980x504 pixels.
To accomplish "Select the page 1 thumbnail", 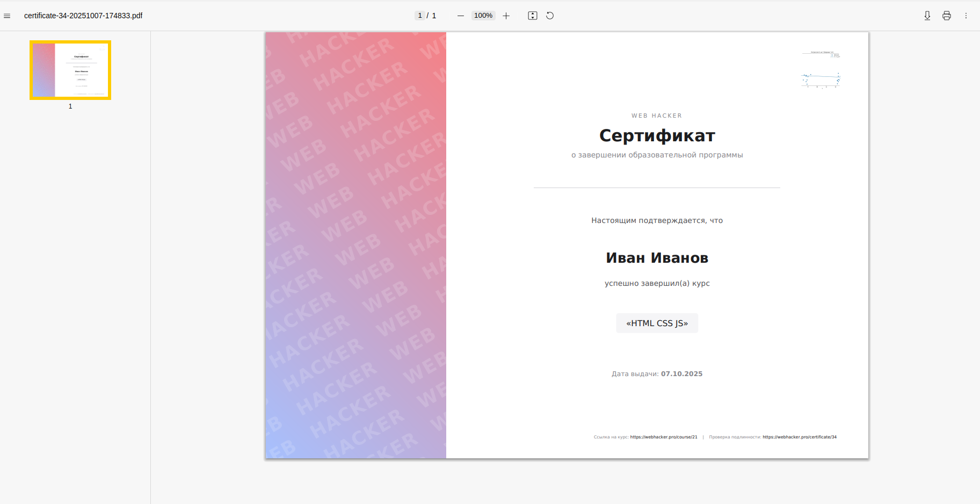I will click(x=70, y=69).
